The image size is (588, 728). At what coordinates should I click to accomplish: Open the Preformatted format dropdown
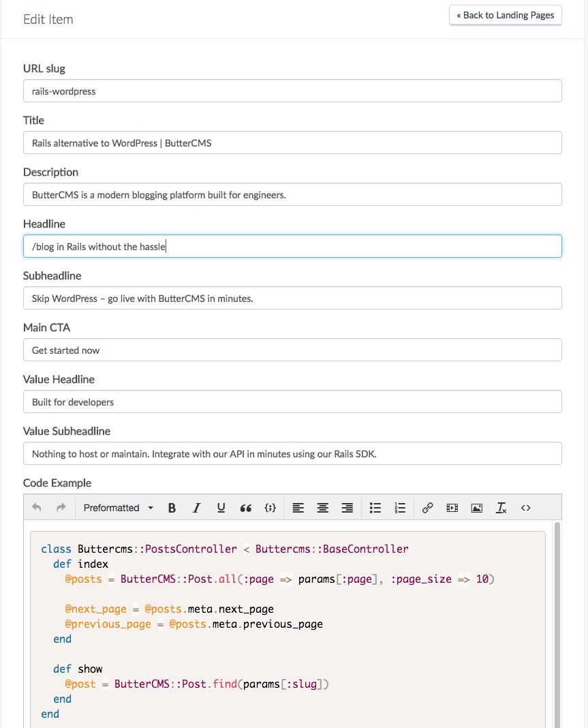point(119,507)
